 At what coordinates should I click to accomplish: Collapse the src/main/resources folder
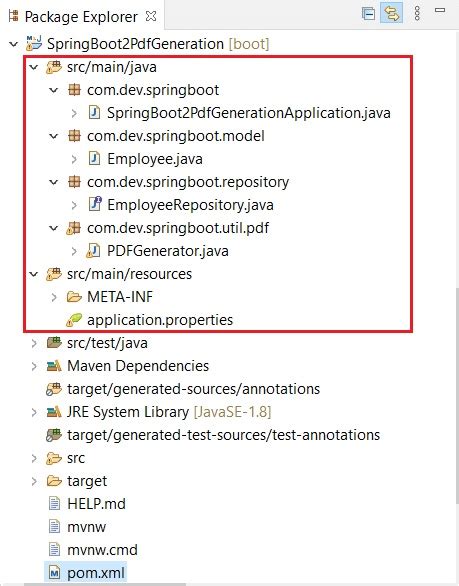click(x=34, y=275)
